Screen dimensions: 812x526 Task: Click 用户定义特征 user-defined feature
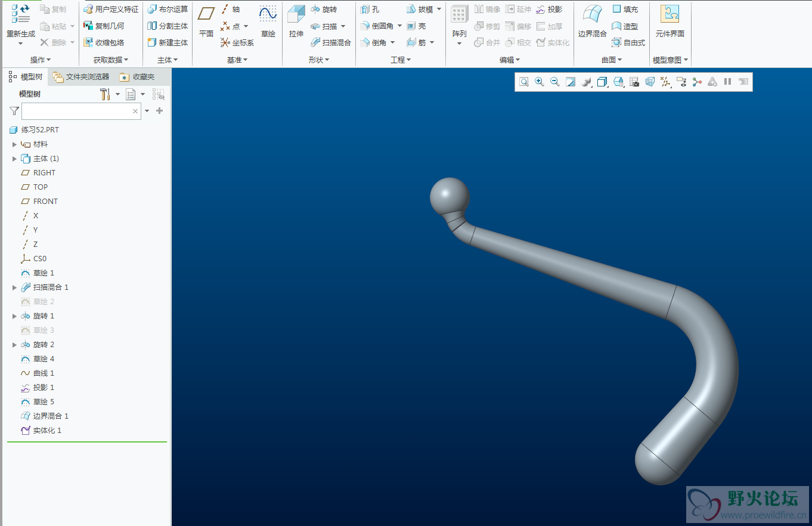tap(111, 10)
